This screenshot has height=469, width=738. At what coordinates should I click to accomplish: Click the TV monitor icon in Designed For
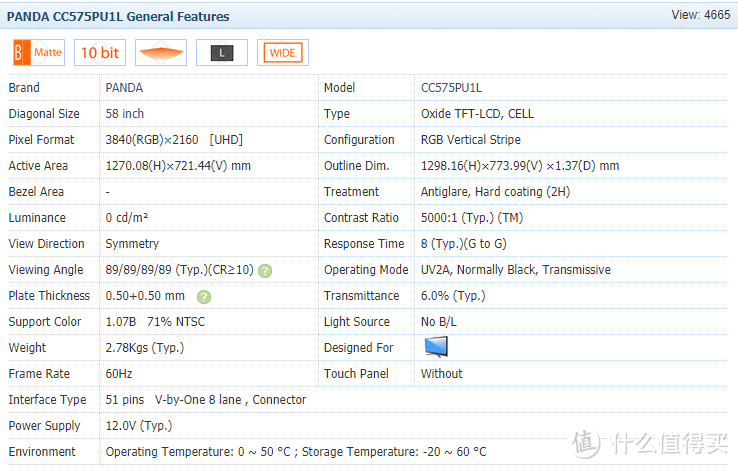point(436,347)
